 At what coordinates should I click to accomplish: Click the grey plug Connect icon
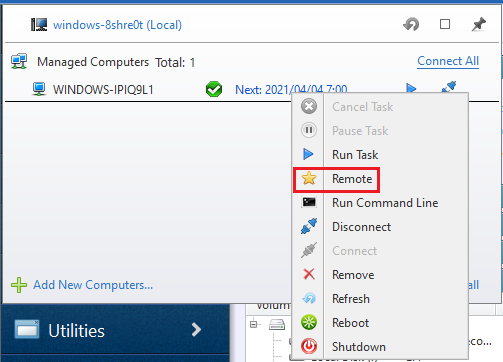click(x=309, y=250)
